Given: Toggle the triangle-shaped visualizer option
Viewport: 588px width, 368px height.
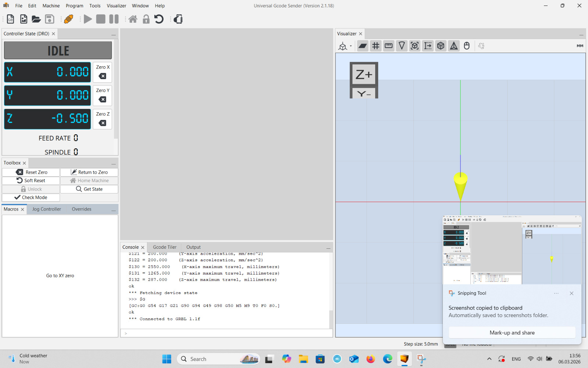Looking at the screenshot, I should coord(454,46).
